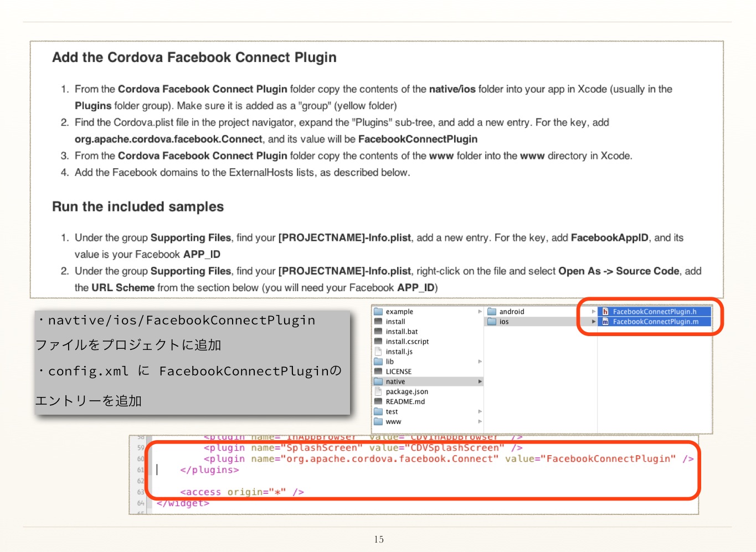Click the bold URL Scheme text
756x552 pixels.
[123, 287]
